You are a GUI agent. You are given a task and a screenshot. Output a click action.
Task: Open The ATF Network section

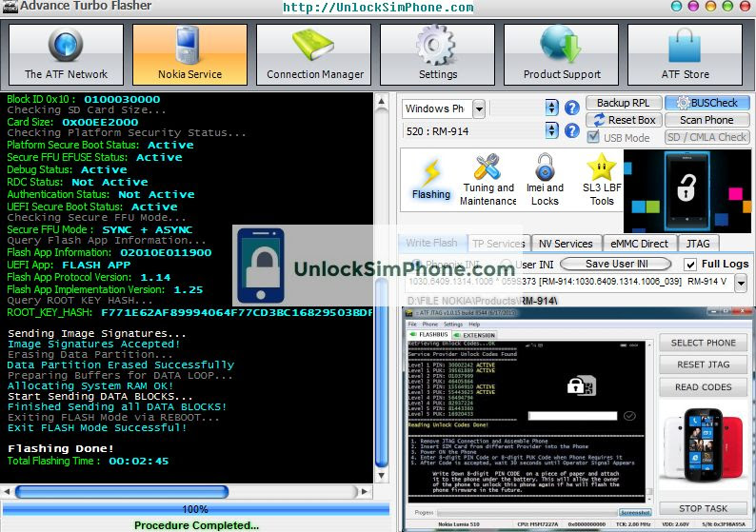pyautogui.click(x=66, y=55)
